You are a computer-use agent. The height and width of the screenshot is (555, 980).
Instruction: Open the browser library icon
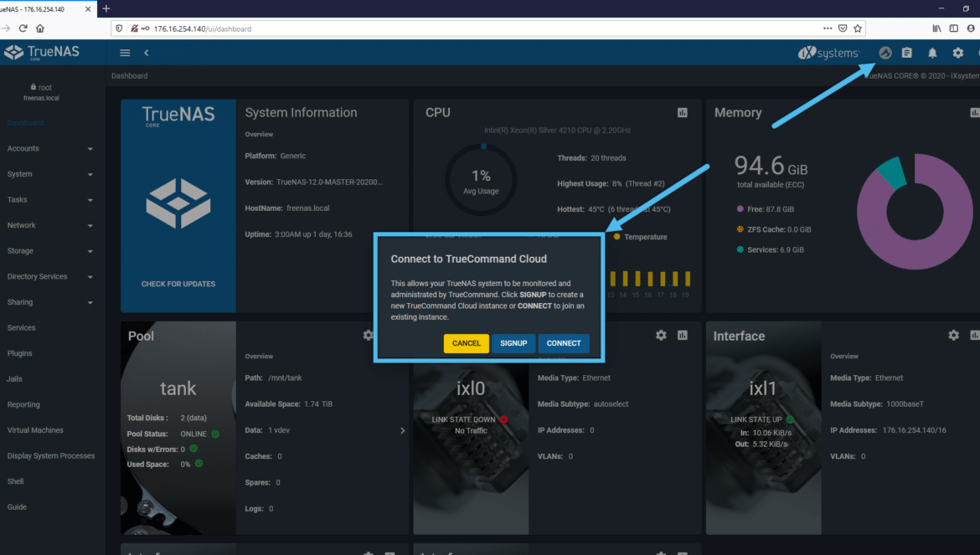point(936,28)
